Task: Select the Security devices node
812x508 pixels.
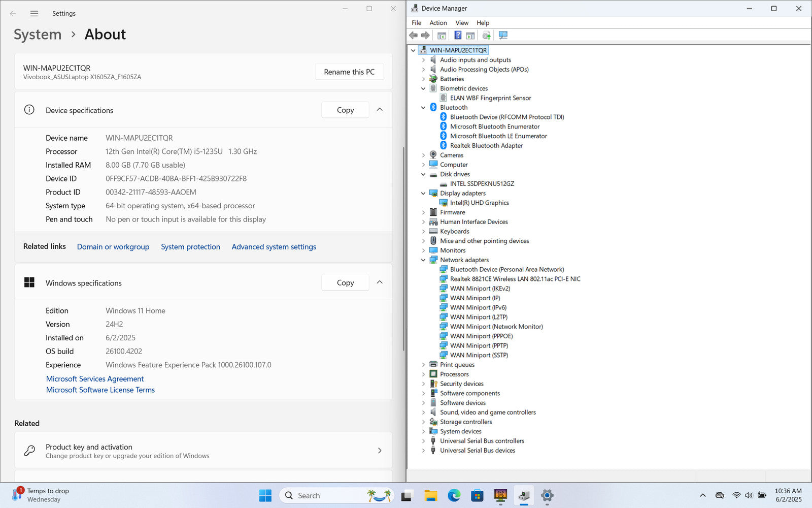Action: (461, 384)
